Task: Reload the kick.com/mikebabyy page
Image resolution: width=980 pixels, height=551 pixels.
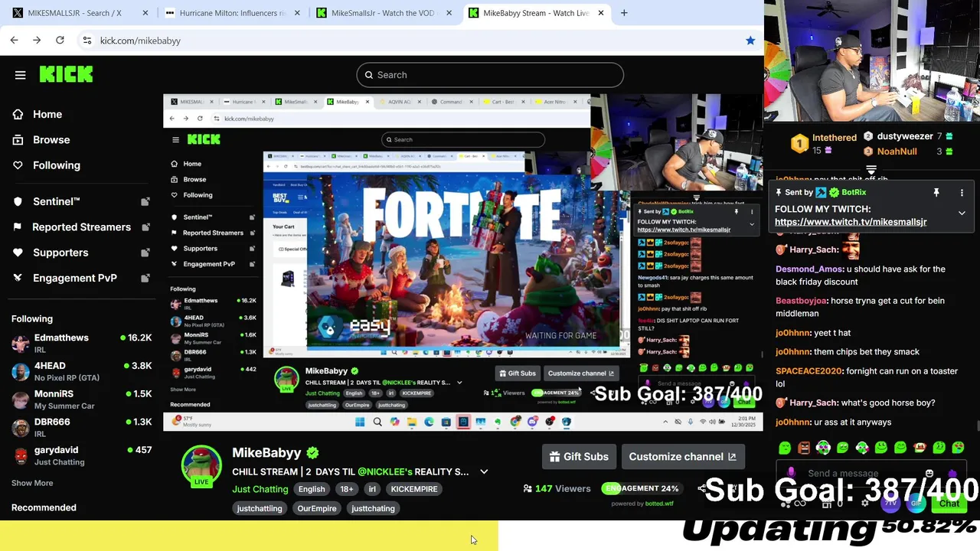Action: pos(60,40)
